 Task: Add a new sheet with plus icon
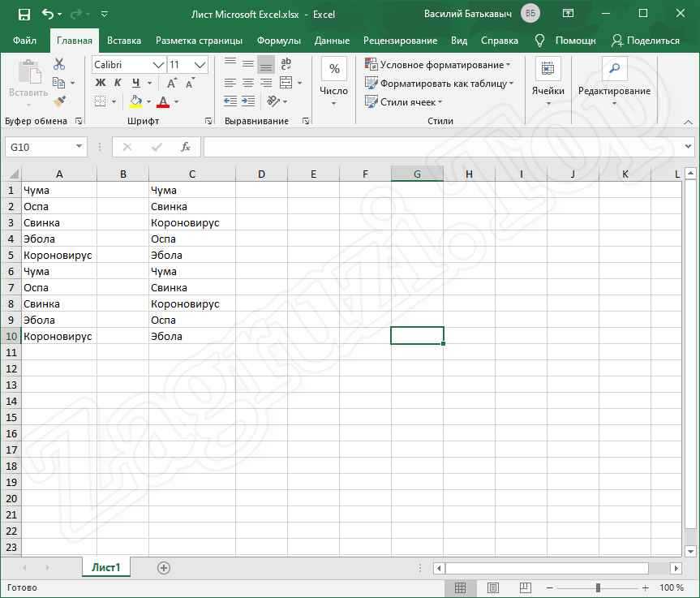click(164, 568)
